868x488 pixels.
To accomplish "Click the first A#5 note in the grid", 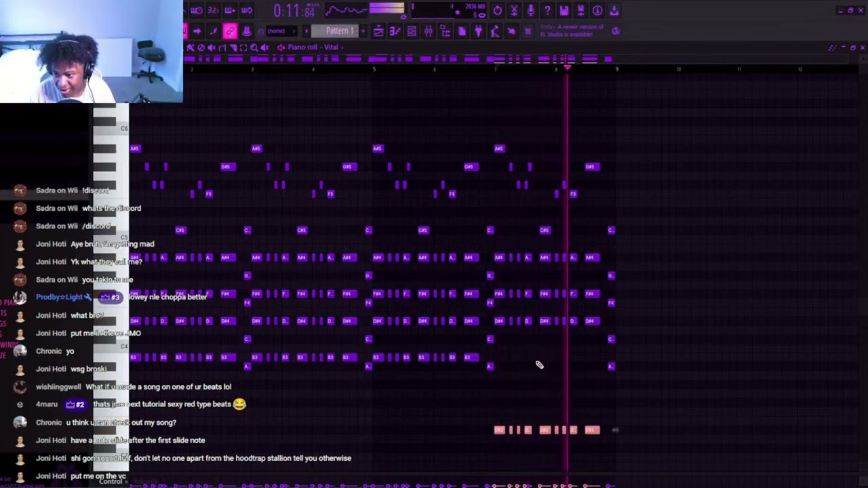I will [x=134, y=148].
